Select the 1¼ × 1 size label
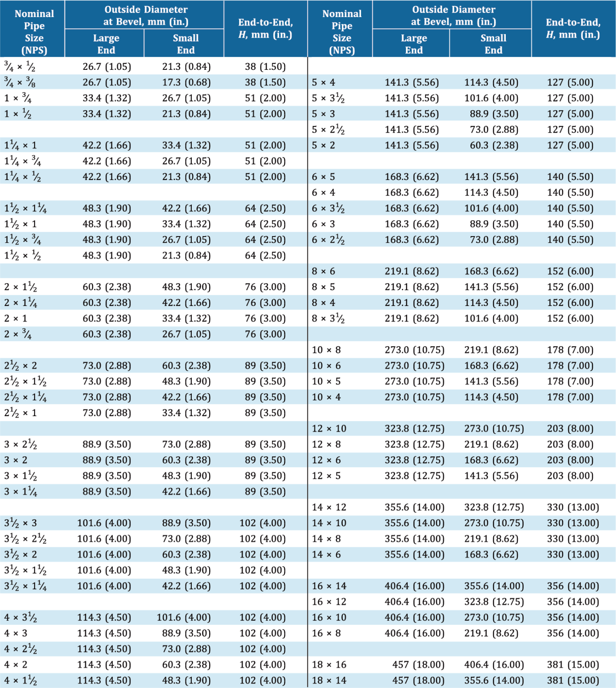Screen dimensions: 616x688 tap(21, 146)
